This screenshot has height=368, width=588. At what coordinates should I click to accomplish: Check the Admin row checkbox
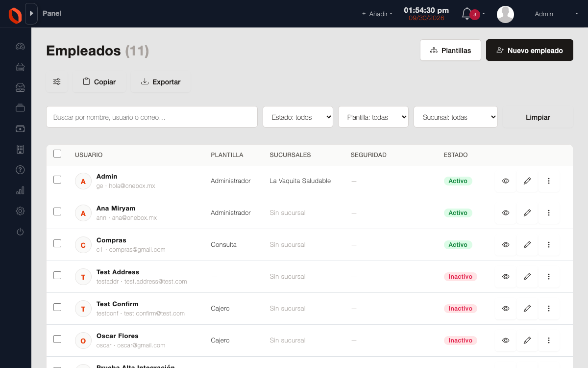[x=57, y=180]
